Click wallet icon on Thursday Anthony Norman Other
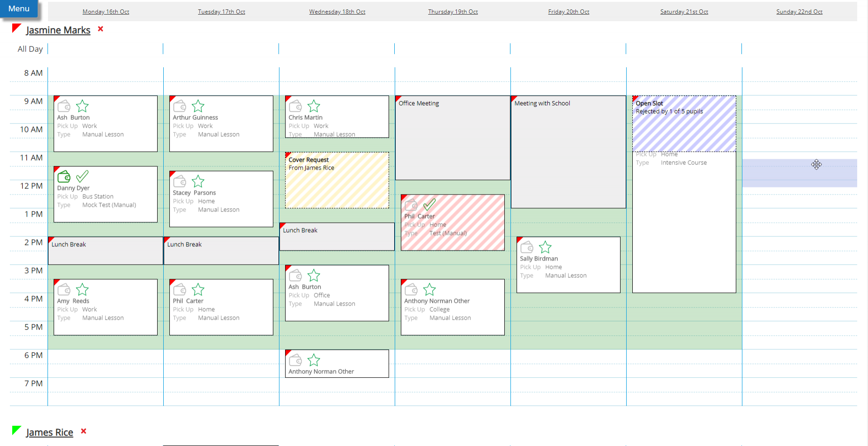Image resolution: width=868 pixels, height=446 pixels. click(x=411, y=290)
